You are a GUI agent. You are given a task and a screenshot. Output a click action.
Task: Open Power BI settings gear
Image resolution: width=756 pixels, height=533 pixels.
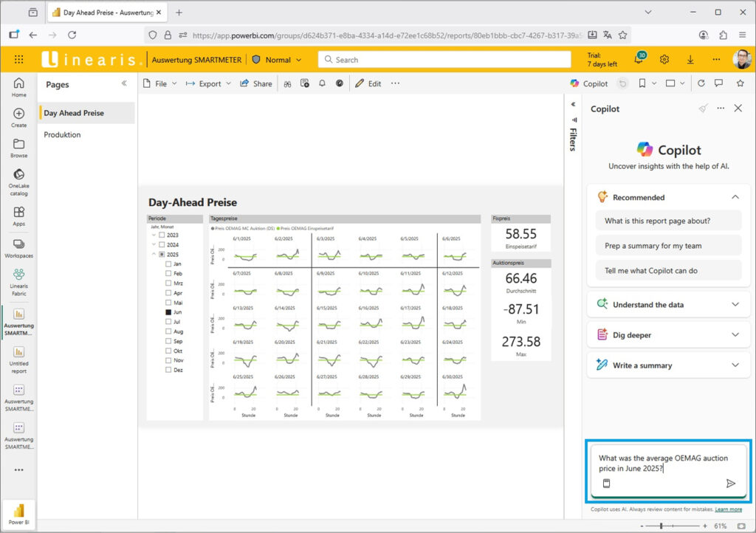point(664,59)
